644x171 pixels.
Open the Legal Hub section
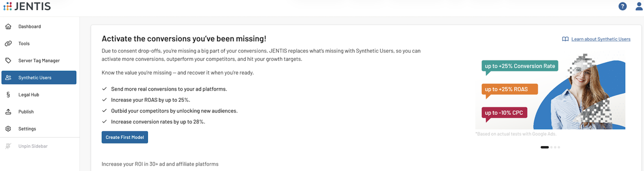point(29,95)
